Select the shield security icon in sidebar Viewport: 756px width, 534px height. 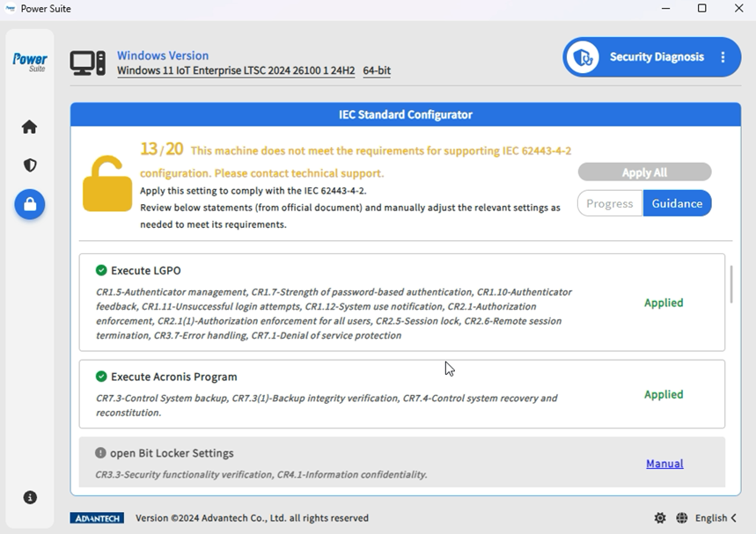tap(29, 165)
